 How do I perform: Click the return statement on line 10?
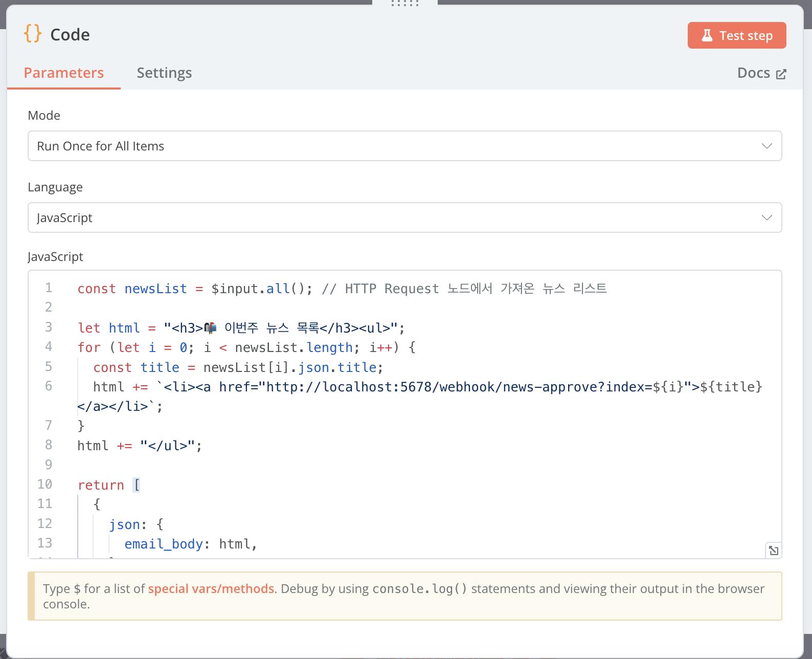(x=101, y=485)
